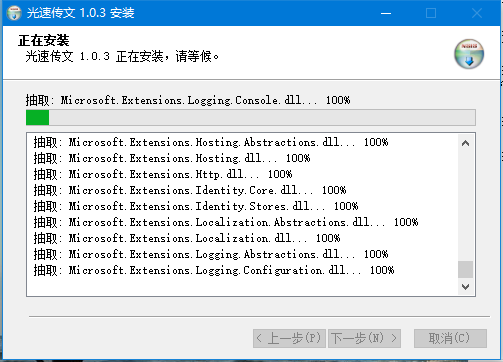Select the Logging.Configuration.dll log line

214,270
